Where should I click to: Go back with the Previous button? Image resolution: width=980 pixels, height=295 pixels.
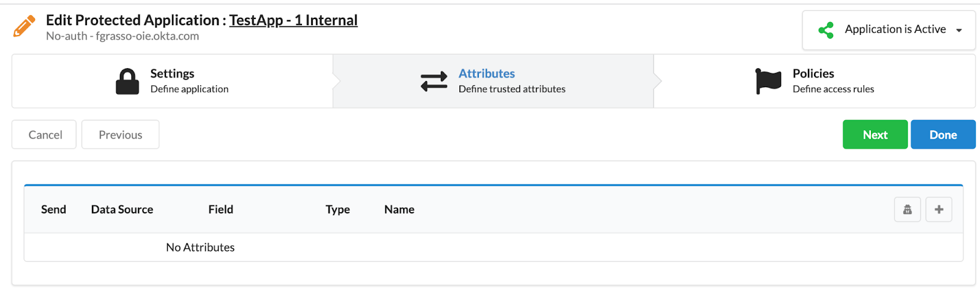(x=120, y=135)
